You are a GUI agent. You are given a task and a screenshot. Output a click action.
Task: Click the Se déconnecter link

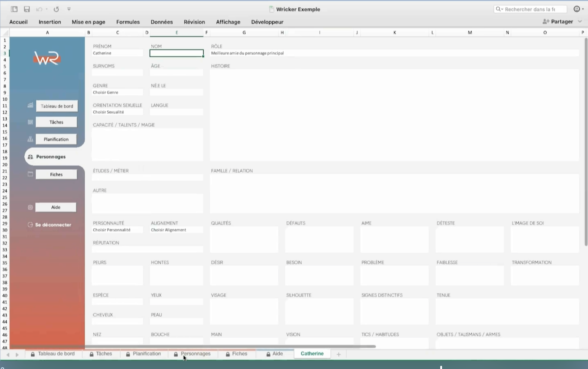[x=53, y=225]
